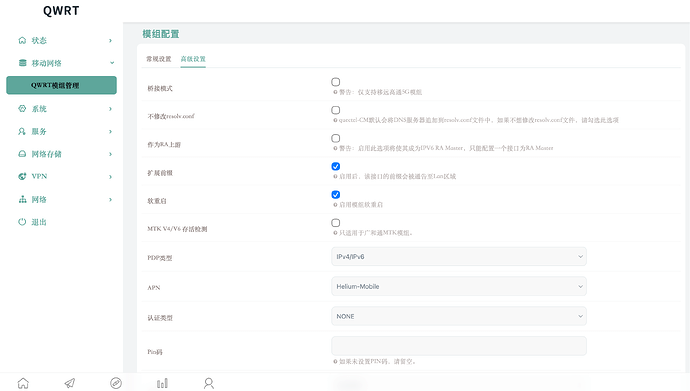Image resolution: width=690 pixels, height=391 pixels.
Task: Click the 移动网络 sidebar label
Action: 46,63
